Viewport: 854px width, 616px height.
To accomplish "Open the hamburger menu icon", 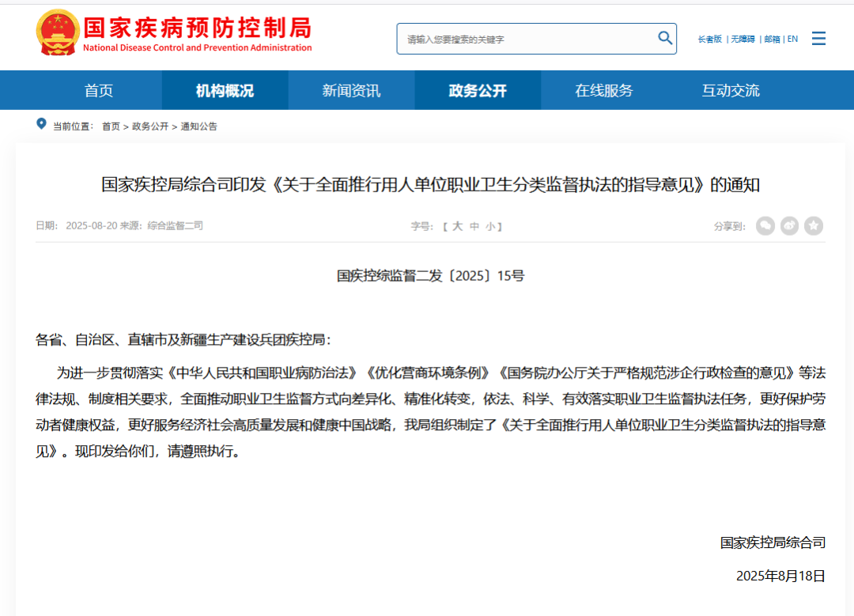I will [818, 38].
